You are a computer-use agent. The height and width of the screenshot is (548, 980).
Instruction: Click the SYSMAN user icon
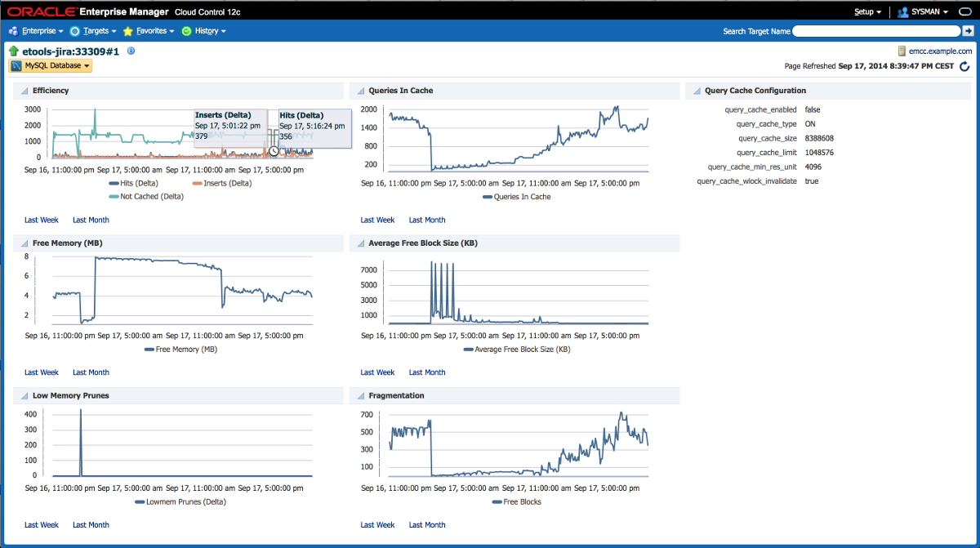902,12
